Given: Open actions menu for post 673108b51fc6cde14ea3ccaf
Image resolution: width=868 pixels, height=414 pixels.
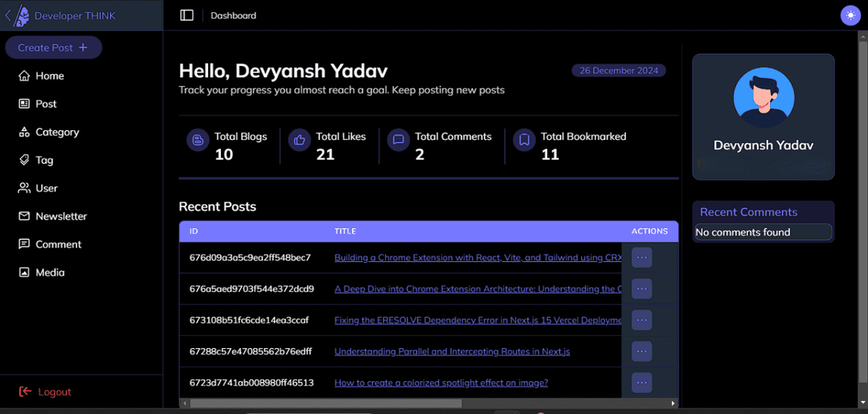Looking at the screenshot, I should tap(641, 321).
